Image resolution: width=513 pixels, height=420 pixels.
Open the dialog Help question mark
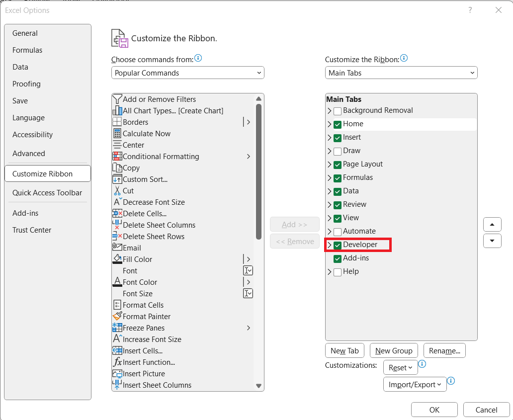click(470, 10)
